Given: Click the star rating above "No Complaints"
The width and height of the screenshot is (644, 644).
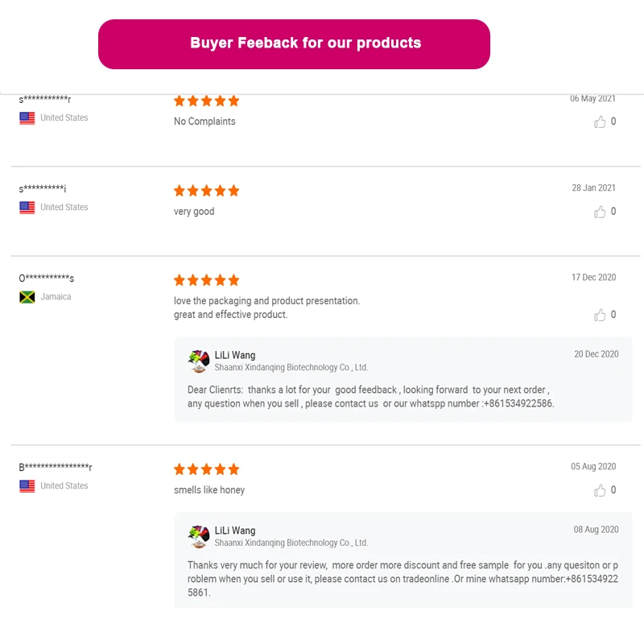Looking at the screenshot, I should point(207,101).
